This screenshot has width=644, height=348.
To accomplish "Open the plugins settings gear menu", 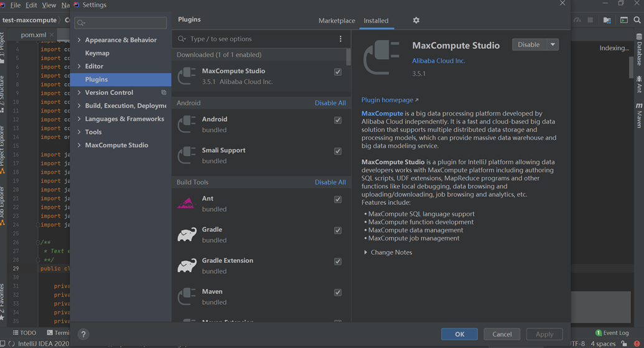I will click(x=416, y=20).
